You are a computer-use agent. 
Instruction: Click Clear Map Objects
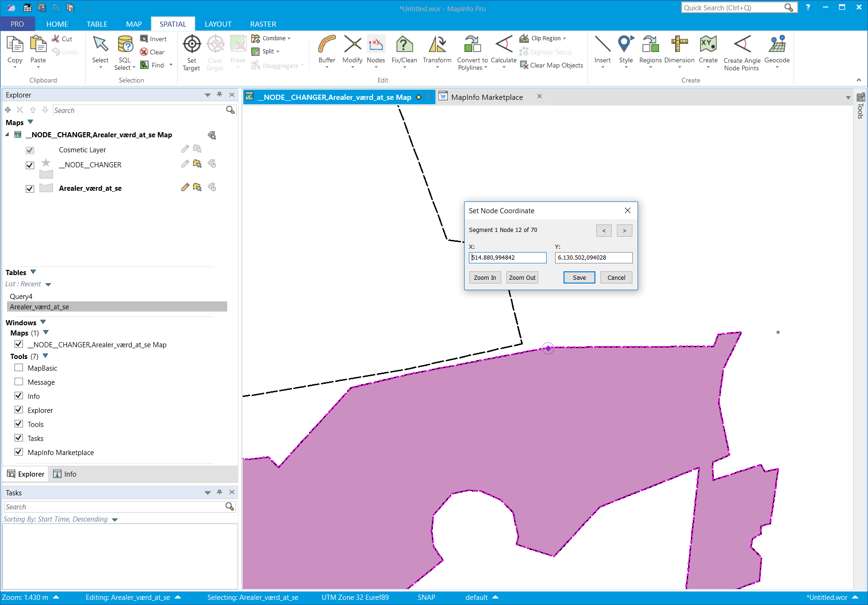pyautogui.click(x=551, y=65)
